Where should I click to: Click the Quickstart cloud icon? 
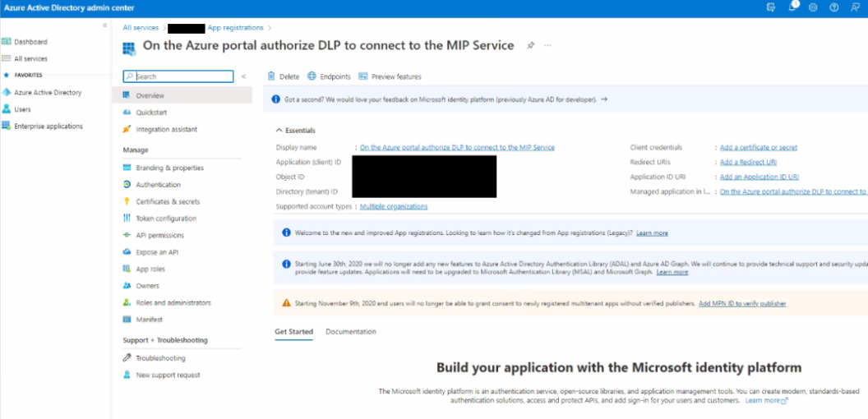[x=127, y=113]
